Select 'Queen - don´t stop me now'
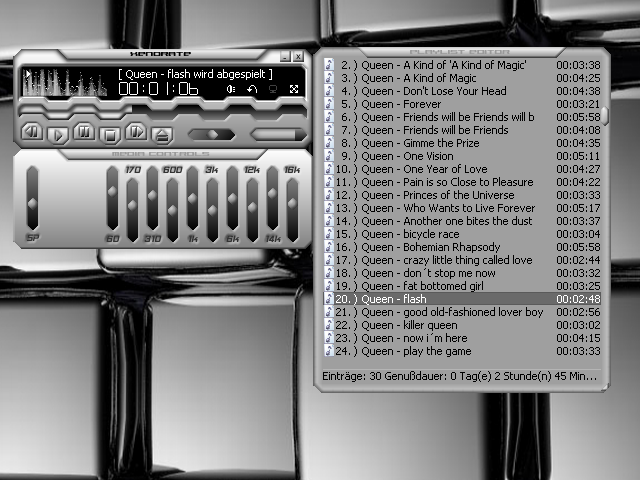Image resolution: width=640 pixels, height=480 pixels. pyautogui.click(x=462, y=273)
